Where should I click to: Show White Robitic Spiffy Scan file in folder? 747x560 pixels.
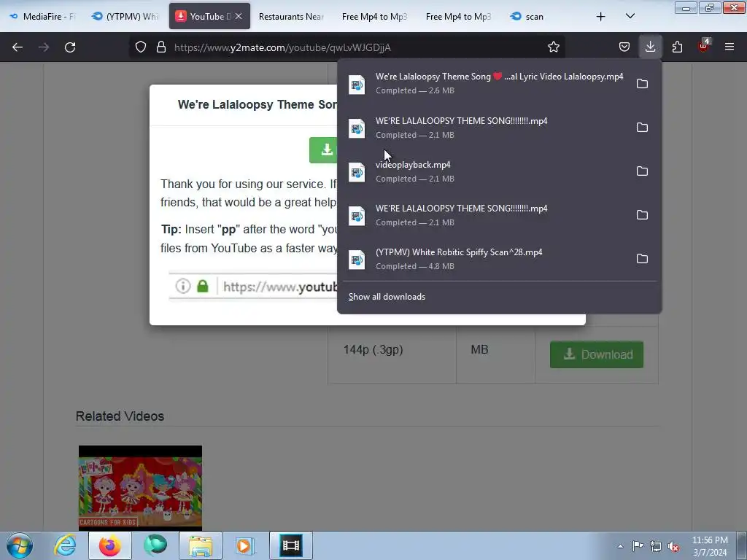(642, 259)
